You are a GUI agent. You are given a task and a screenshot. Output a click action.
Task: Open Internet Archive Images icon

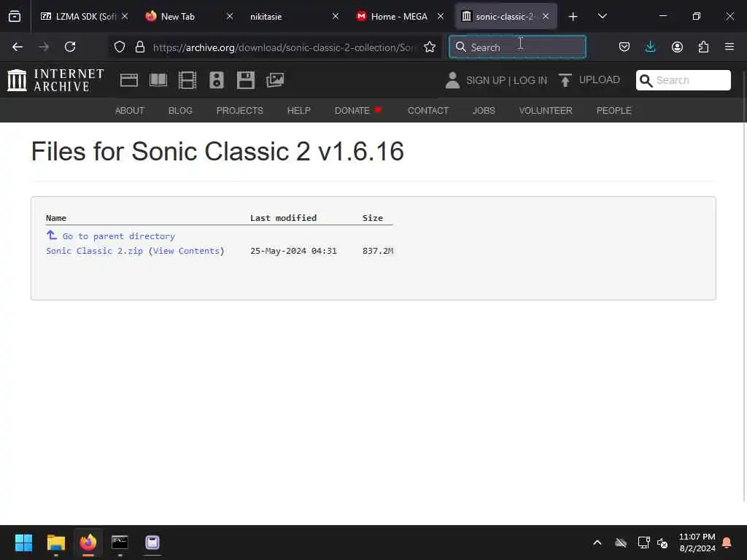(275, 80)
